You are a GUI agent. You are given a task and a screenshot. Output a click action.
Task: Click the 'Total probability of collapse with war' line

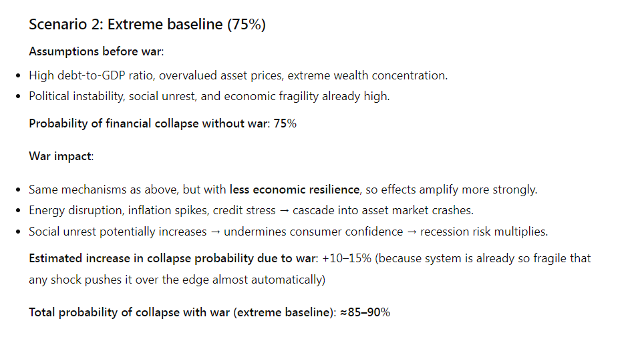180,312
